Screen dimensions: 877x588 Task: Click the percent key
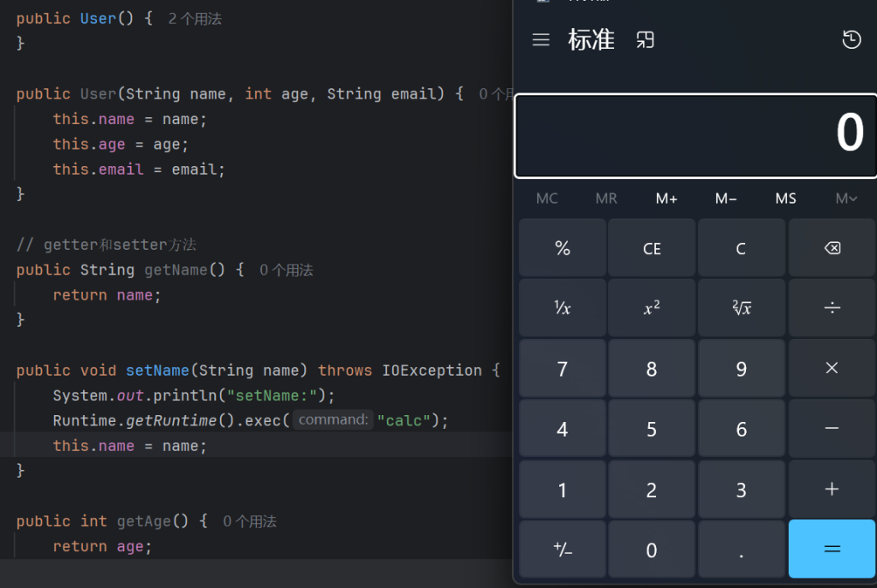point(562,248)
